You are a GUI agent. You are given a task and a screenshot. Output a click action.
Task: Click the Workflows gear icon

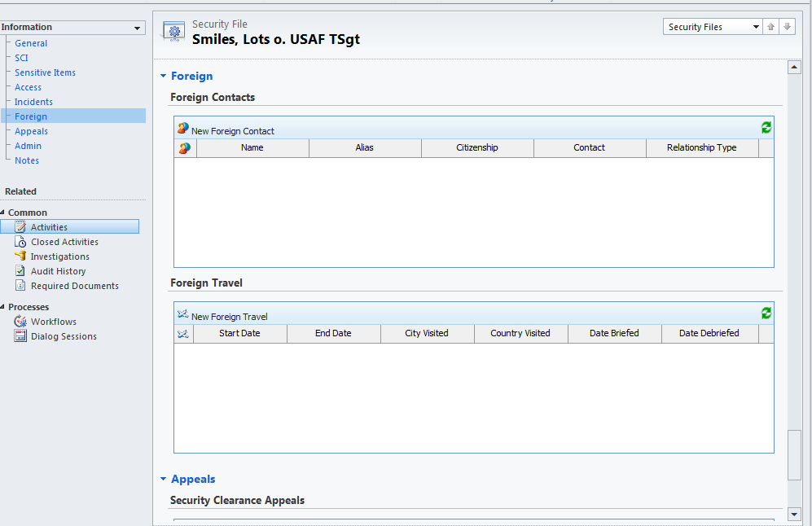click(21, 322)
